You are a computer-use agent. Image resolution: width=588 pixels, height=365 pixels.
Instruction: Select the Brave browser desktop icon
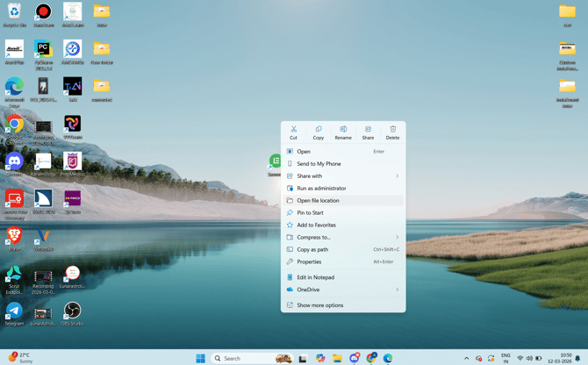pyautogui.click(x=14, y=236)
